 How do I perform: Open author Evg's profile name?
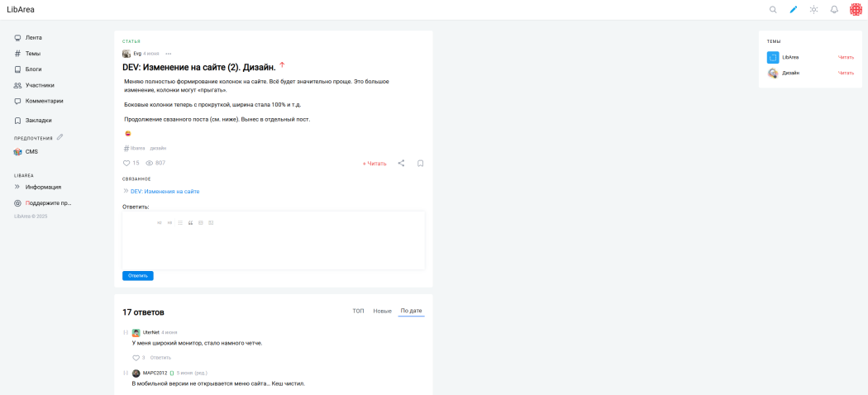137,54
